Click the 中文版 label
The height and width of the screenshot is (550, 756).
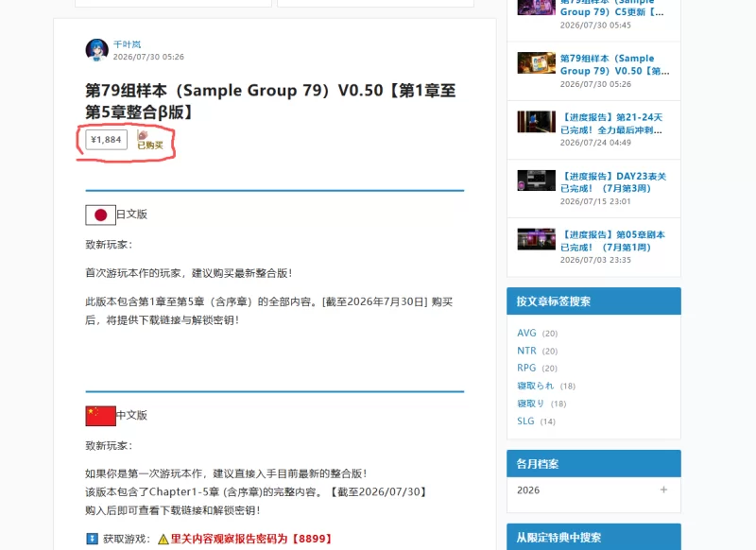132,415
